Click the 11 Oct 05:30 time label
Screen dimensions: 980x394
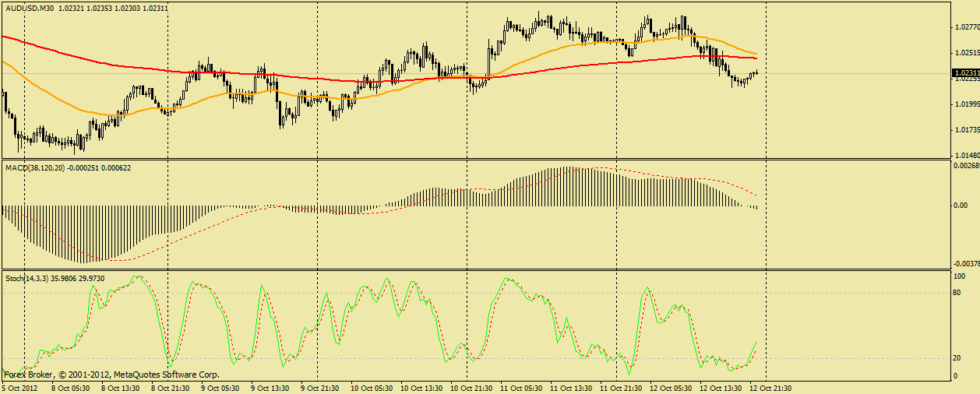tap(520, 387)
